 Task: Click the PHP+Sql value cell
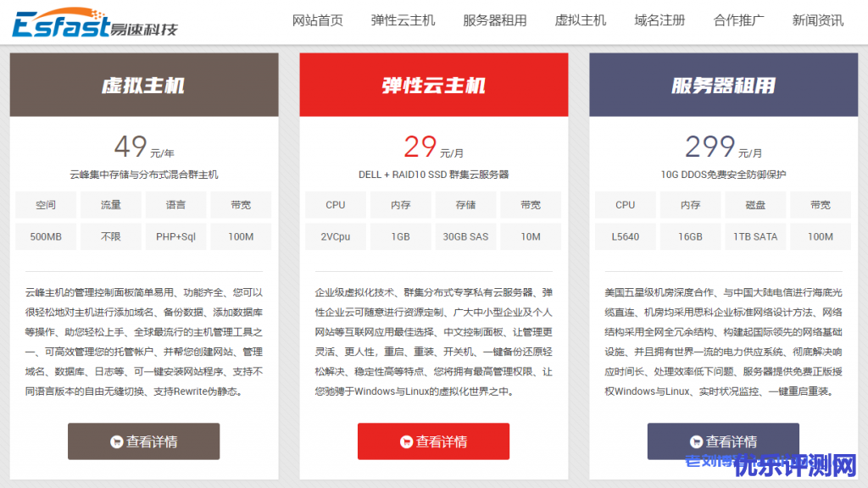tap(176, 237)
